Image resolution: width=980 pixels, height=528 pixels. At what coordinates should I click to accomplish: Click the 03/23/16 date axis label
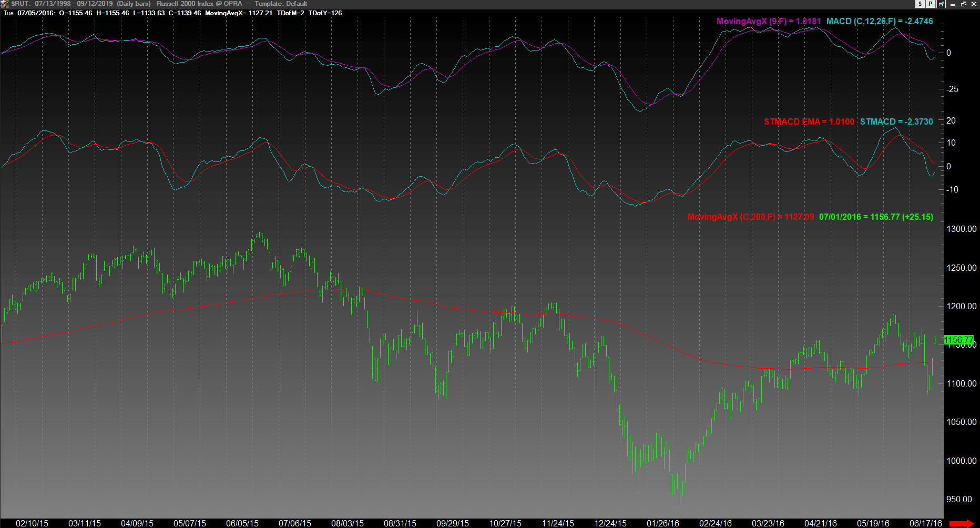coord(768,523)
